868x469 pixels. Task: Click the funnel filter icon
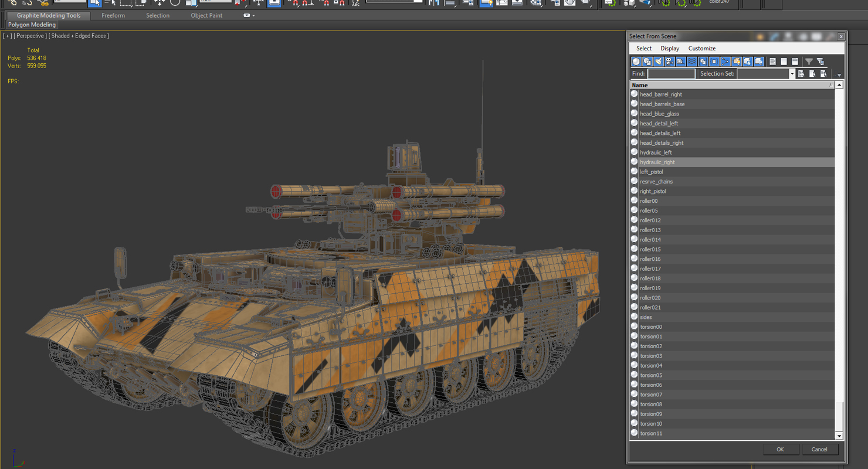(x=809, y=62)
